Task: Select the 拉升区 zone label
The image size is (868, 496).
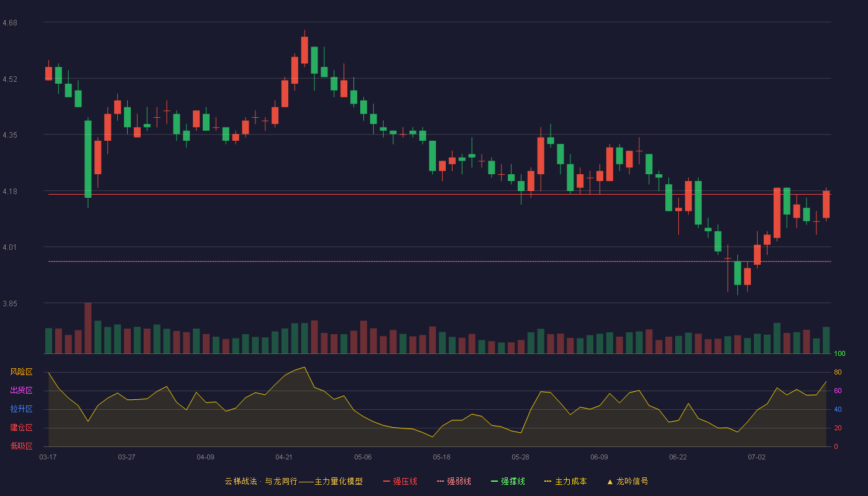Action: tap(21, 409)
